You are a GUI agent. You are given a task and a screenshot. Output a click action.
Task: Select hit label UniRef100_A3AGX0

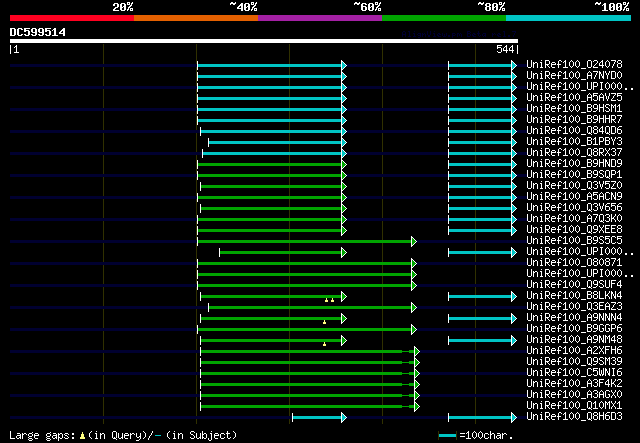tap(574, 394)
